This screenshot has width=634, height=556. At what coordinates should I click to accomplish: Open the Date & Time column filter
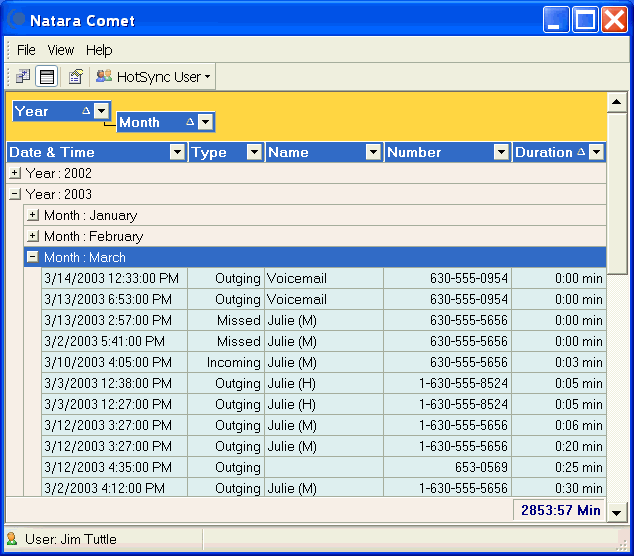click(x=177, y=153)
